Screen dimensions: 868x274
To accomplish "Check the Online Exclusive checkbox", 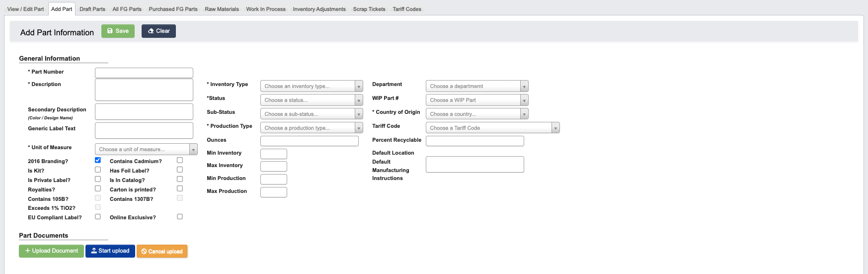I will click(180, 217).
